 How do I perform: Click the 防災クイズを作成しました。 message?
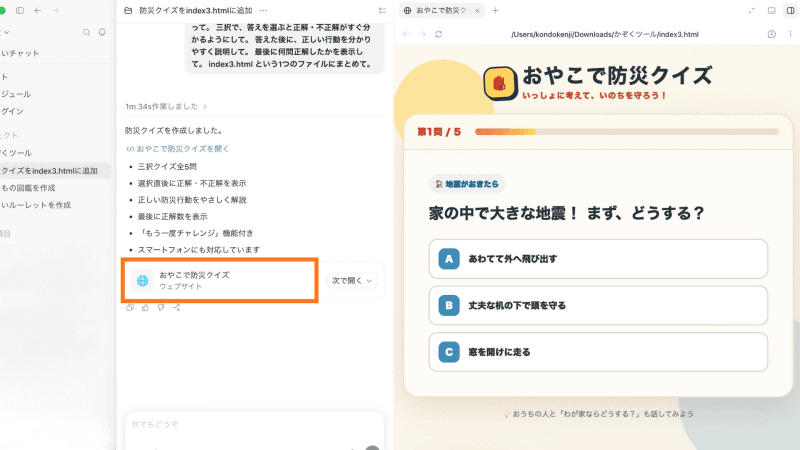pyautogui.click(x=175, y=131)
